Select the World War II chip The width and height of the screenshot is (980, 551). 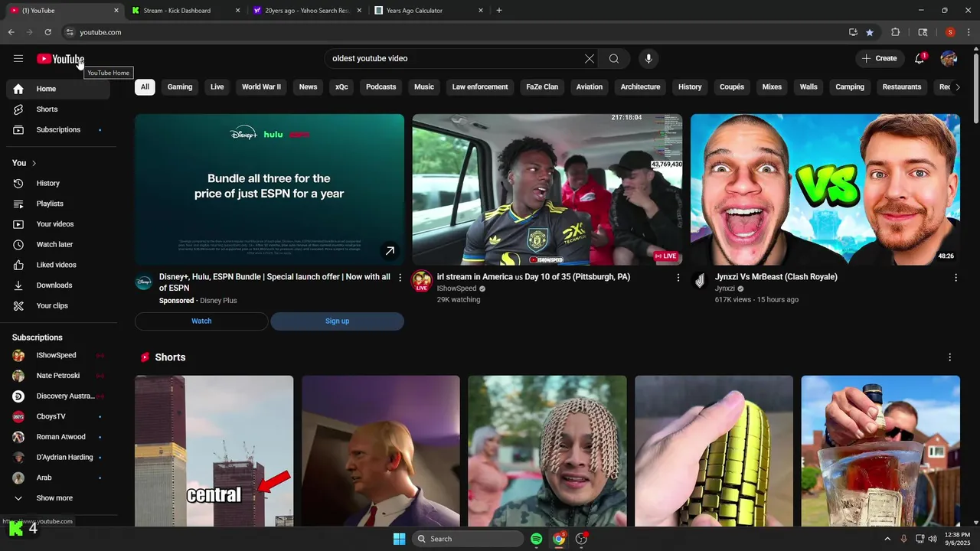tap(261, 87)
